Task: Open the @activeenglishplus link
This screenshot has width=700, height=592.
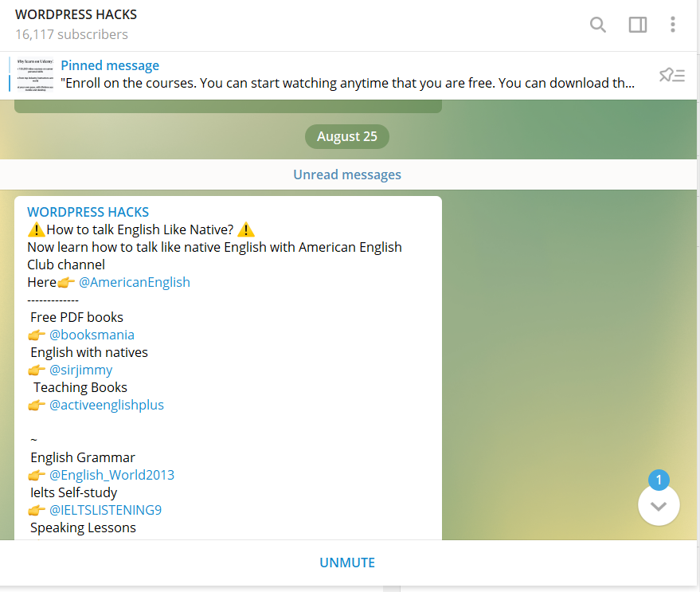Action: (106, 405)
